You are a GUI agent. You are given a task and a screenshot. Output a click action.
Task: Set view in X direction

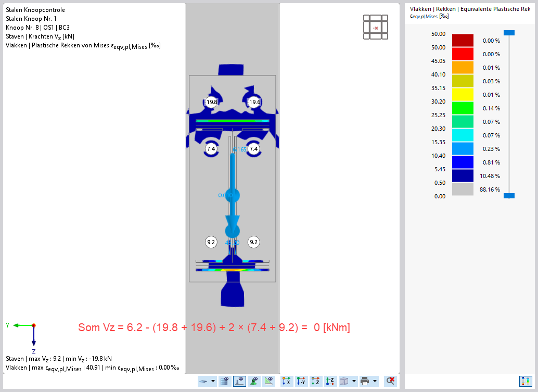pos(286,381)
